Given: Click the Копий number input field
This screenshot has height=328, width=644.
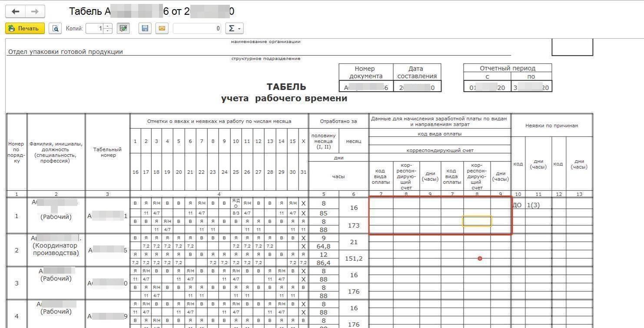Looking at the screenshot, I should pos(95,28).
